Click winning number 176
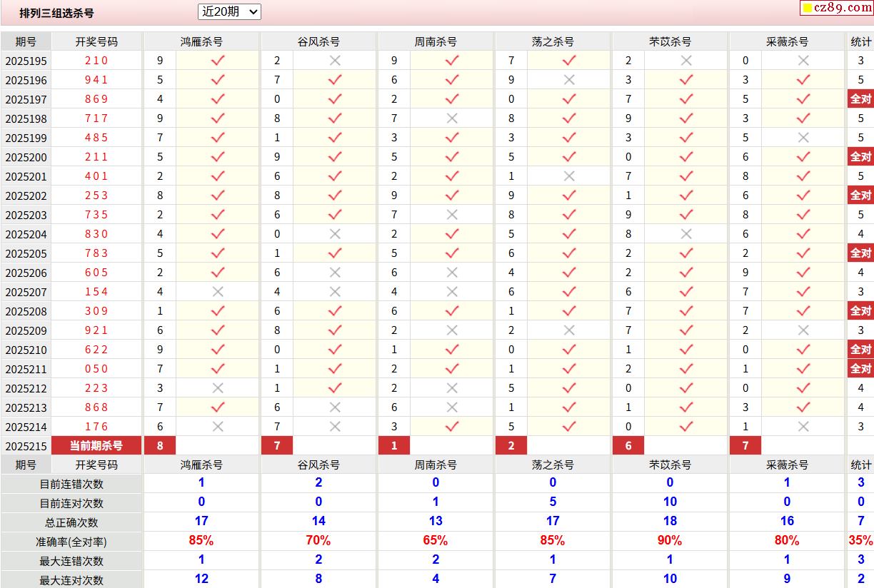Image resolution: width=874 pixels, height=588 pixels. 96,427
